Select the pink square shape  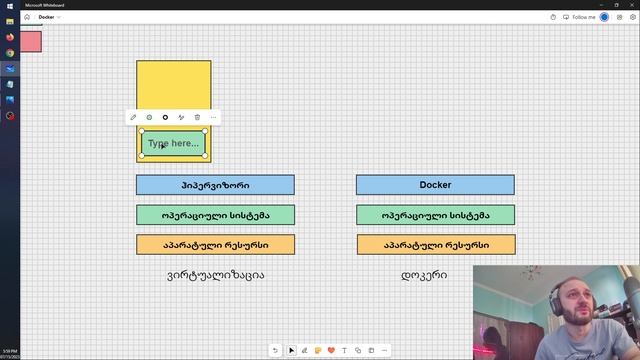tap(31, 42)
